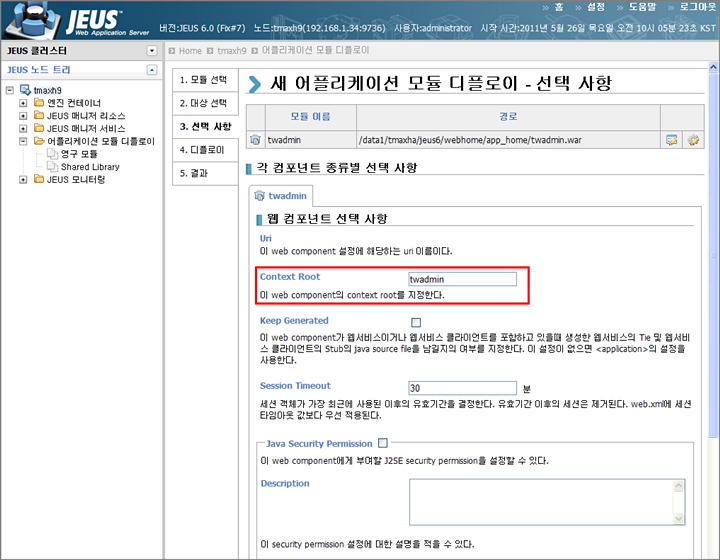
Task: Click the tmaxh9 breadcrumb link
Action: point(232,50)
